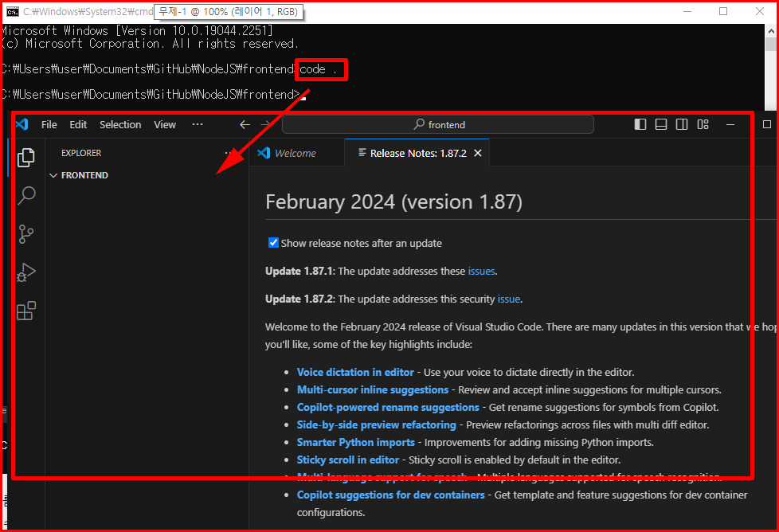
Task: Open Side-by-side preview refactoring link
Action: [376, 424]
